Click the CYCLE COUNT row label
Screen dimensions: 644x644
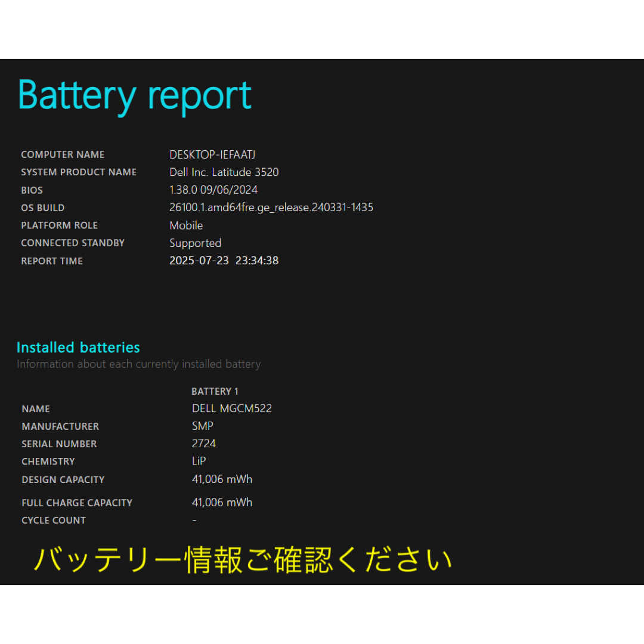pos(54,521)
